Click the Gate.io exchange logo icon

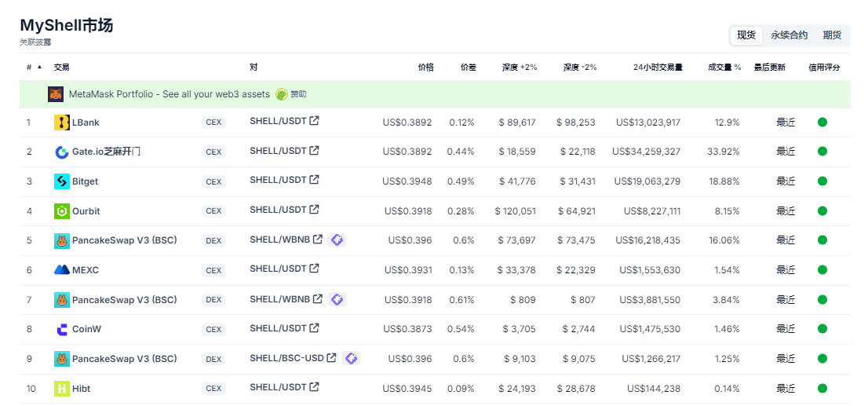pyautogui.click(x=62, y=152)
